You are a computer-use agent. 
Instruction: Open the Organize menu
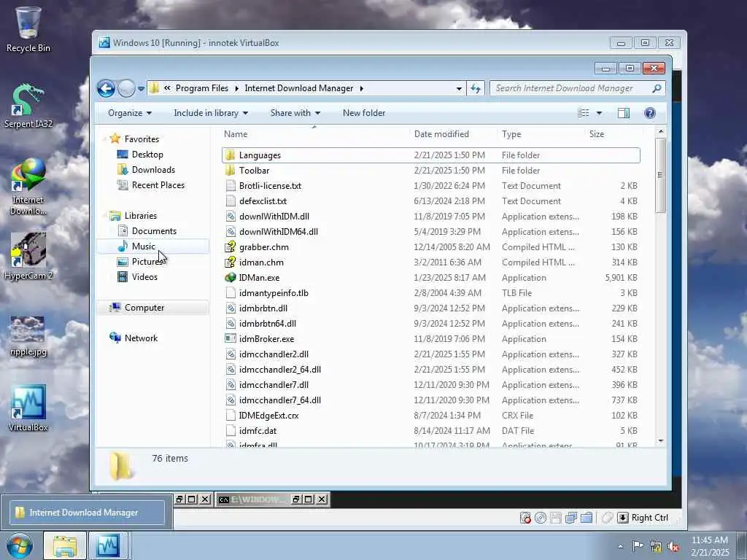tap(130, 113)
